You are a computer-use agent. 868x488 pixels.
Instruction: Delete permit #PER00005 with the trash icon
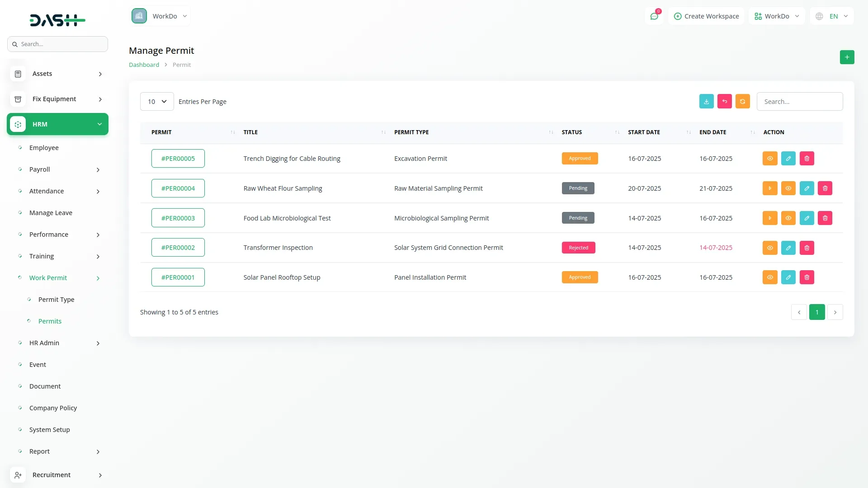807,159
